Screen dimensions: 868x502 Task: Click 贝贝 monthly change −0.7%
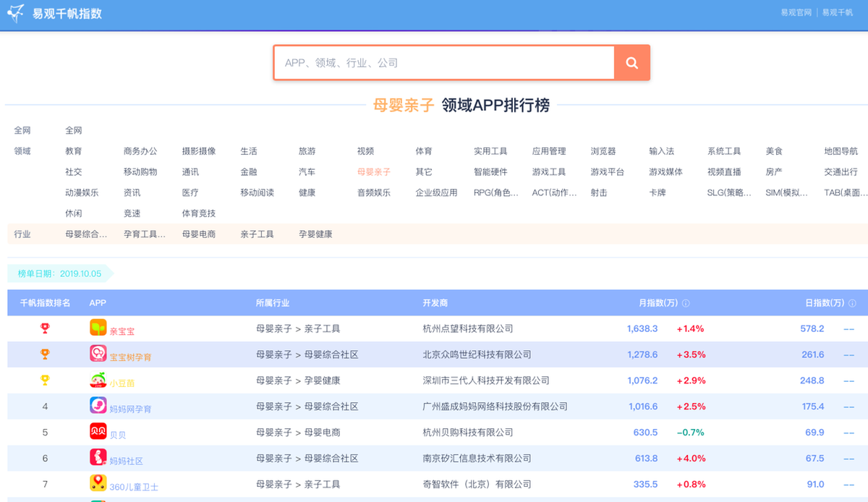tap(690, 433)
